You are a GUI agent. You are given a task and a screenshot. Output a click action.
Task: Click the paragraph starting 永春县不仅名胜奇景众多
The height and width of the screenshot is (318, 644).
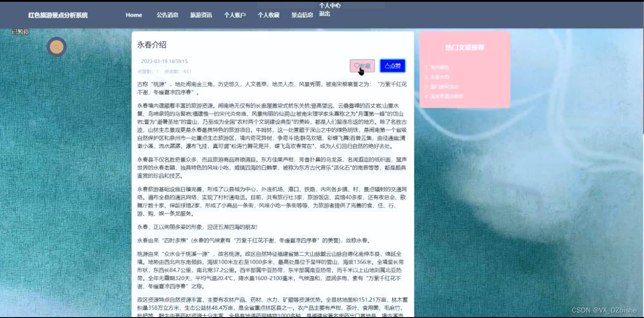point(272,167)
